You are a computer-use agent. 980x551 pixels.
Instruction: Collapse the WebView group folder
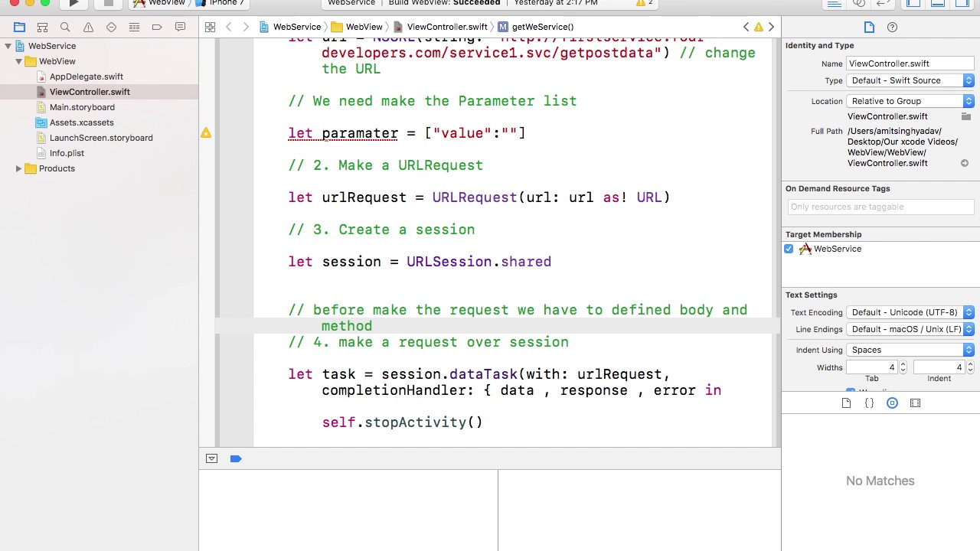tap(18, 61)
